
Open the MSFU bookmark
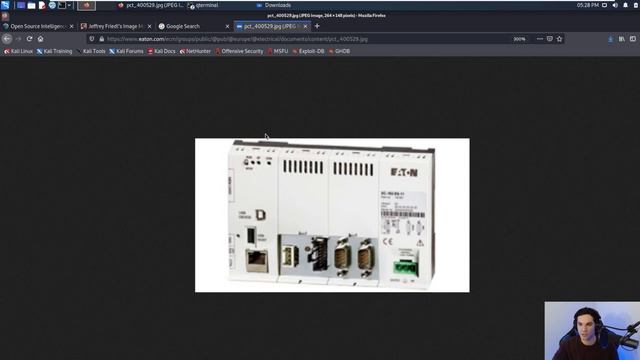click(278, 51)
